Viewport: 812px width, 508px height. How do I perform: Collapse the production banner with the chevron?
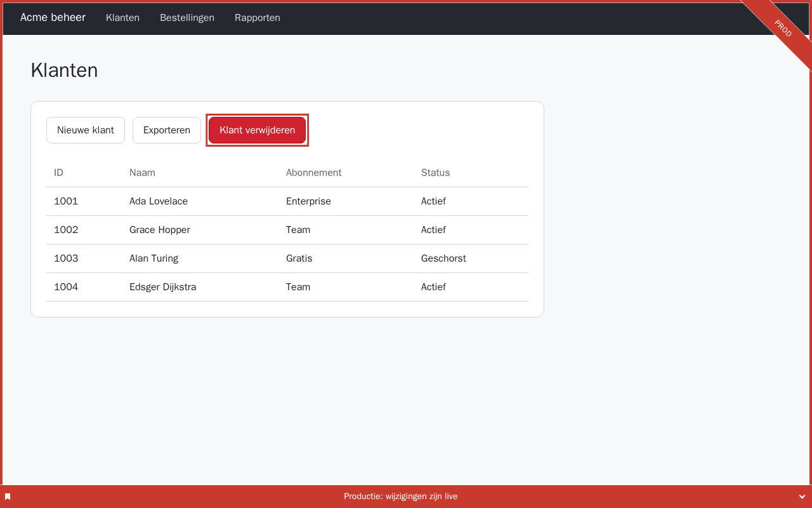tap(802, 497)
